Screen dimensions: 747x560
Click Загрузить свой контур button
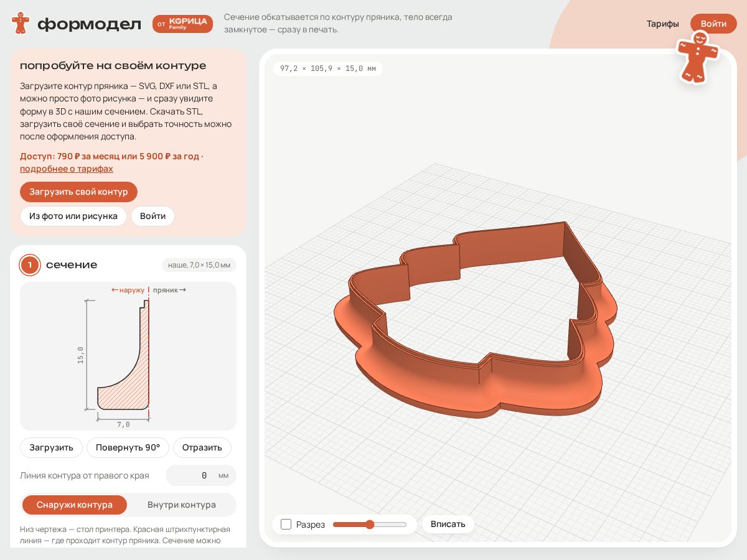coord(78,192)
